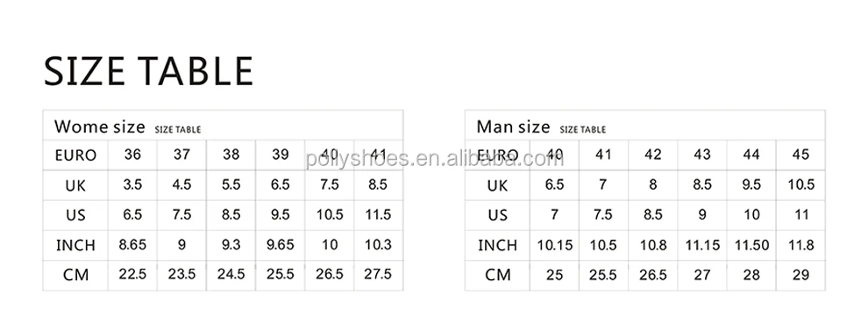The height and width of the screenshot is (317, 868).
Task: Click EURO 36 in women's table
Action: (x=133, y=154)
